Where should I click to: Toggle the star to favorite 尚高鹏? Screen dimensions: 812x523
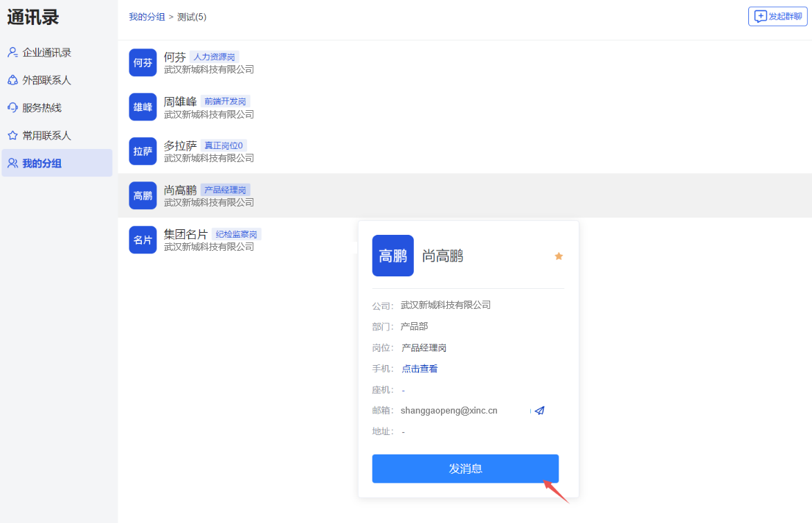(558, 256)
